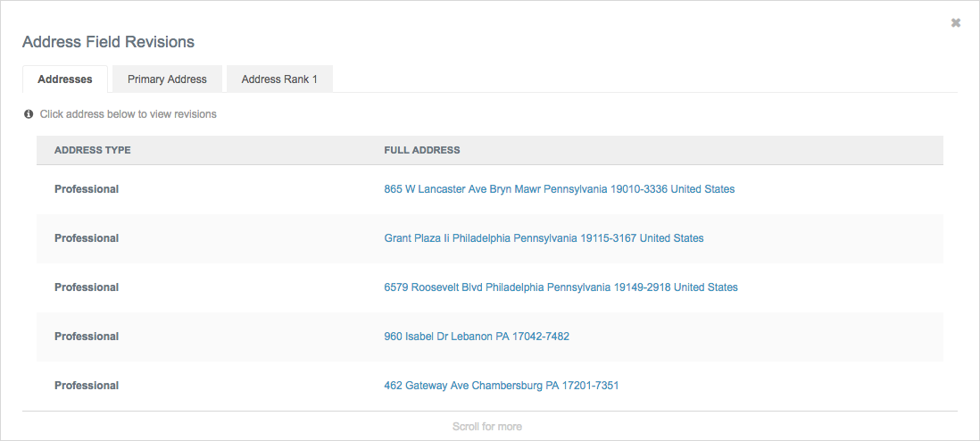
Task: Click the 'Click address below' hint text
Action: [128, 114]
